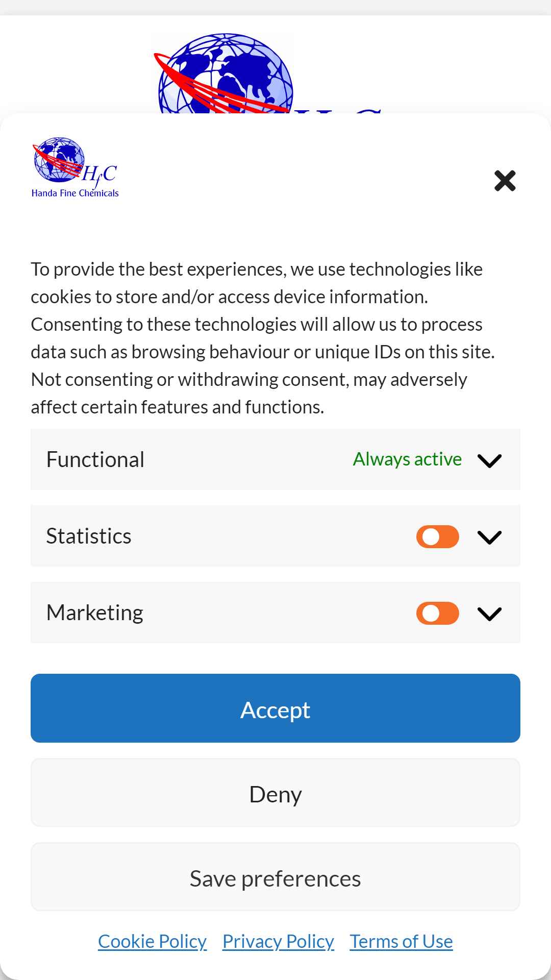Click the green Always active status text

click(x=407, y=459)
